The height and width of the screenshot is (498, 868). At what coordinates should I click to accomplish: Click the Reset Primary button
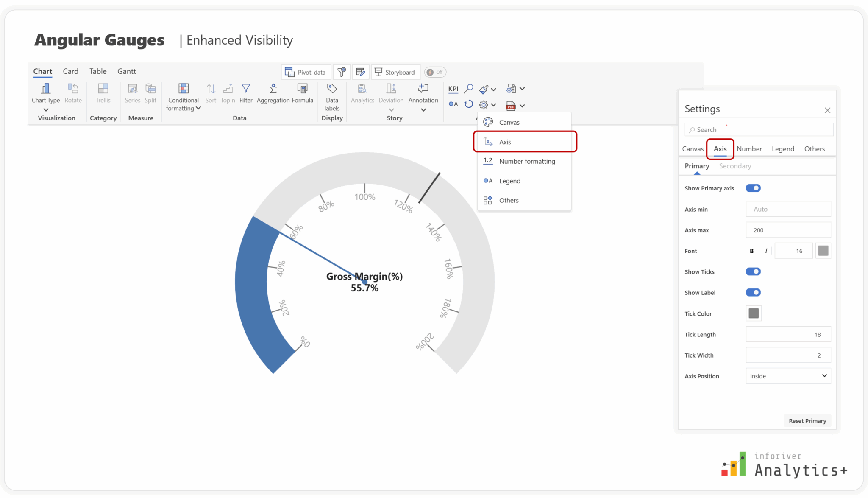point(807,420)
